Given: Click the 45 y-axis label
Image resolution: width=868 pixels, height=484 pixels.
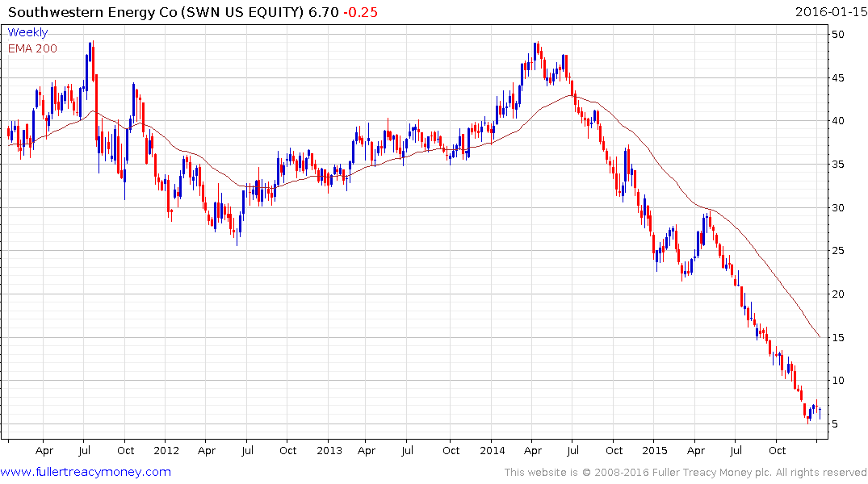Looking at the screenshot, I should (837, 78).
